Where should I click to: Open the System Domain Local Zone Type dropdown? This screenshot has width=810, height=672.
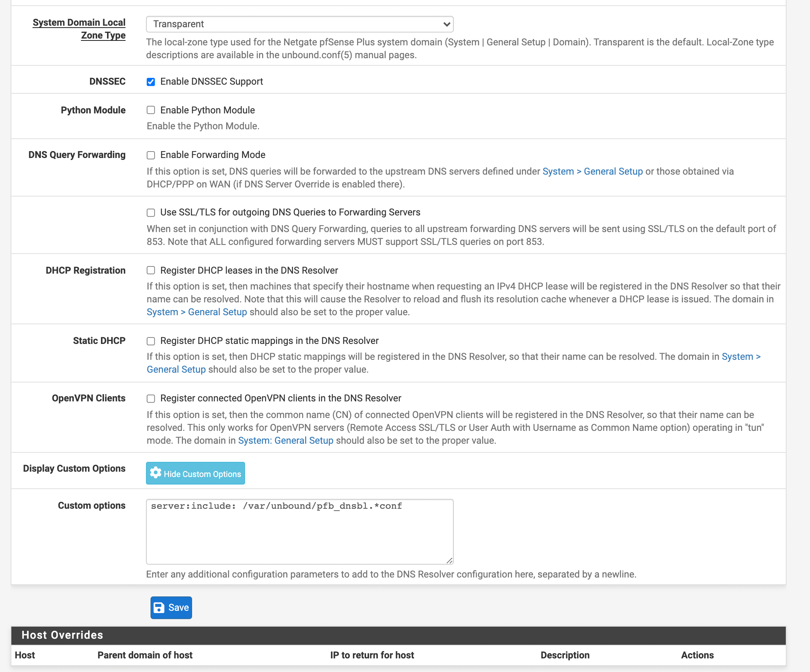point(299,24)
